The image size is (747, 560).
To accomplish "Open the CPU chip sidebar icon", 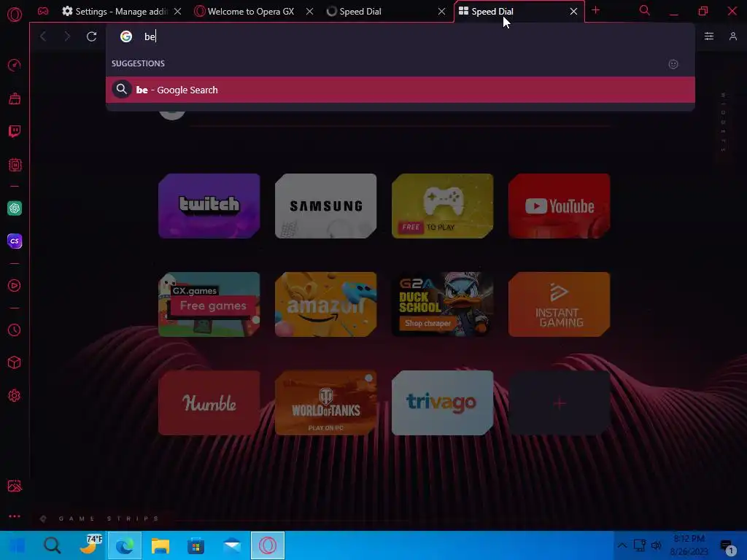I will click(15, 165).
